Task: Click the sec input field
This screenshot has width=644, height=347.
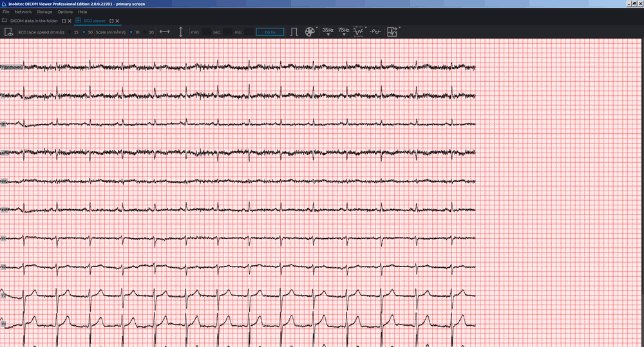Action: tap(227, 32)
